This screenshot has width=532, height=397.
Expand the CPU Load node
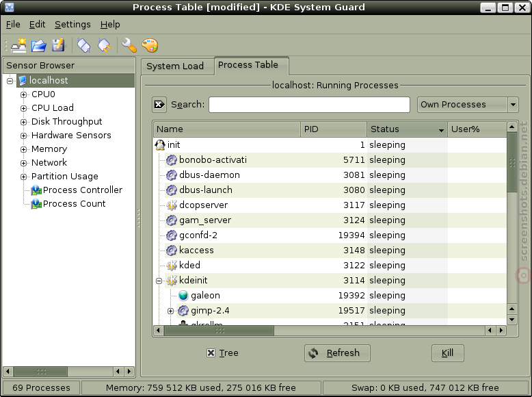pos(23,108)
